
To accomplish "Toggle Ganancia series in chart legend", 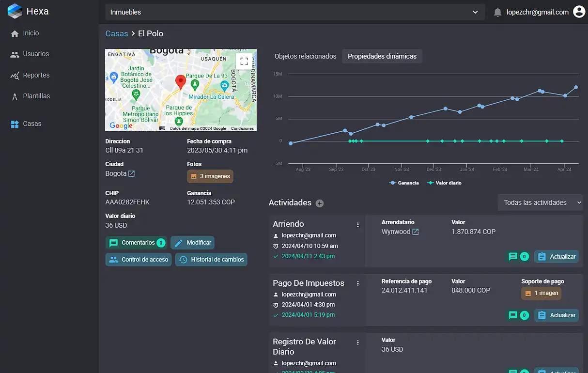I will tap(404, 183).
